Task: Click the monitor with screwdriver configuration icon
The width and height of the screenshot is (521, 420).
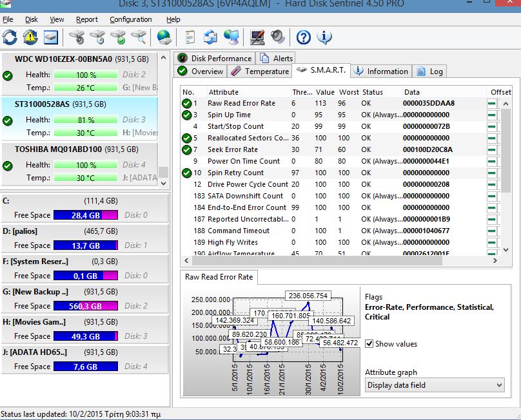Action: [x=257, y=37]
